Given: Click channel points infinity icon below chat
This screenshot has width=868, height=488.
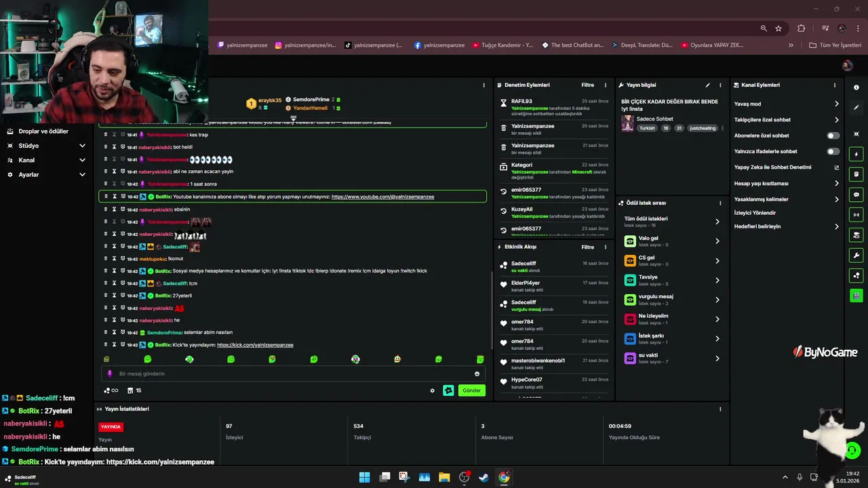Looking at the screenshot, I should [x=111, y=390].
